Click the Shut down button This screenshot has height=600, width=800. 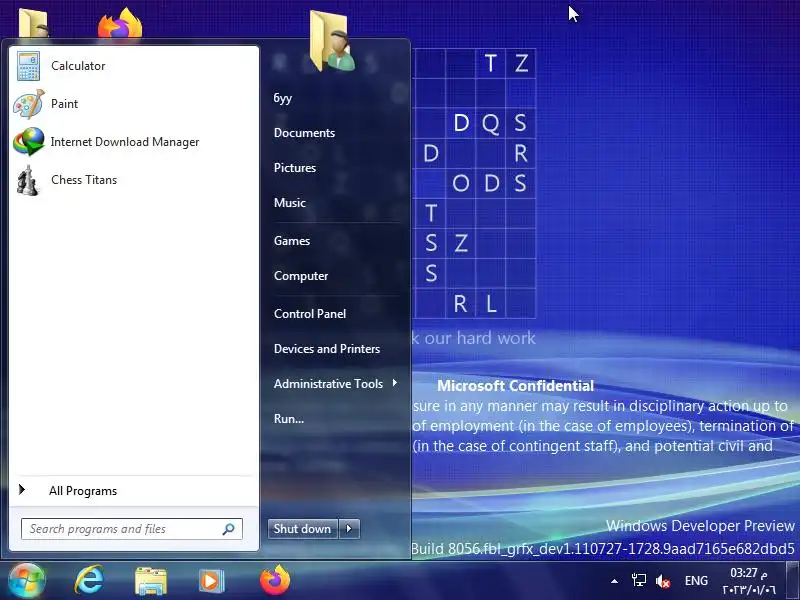(303, 529)
